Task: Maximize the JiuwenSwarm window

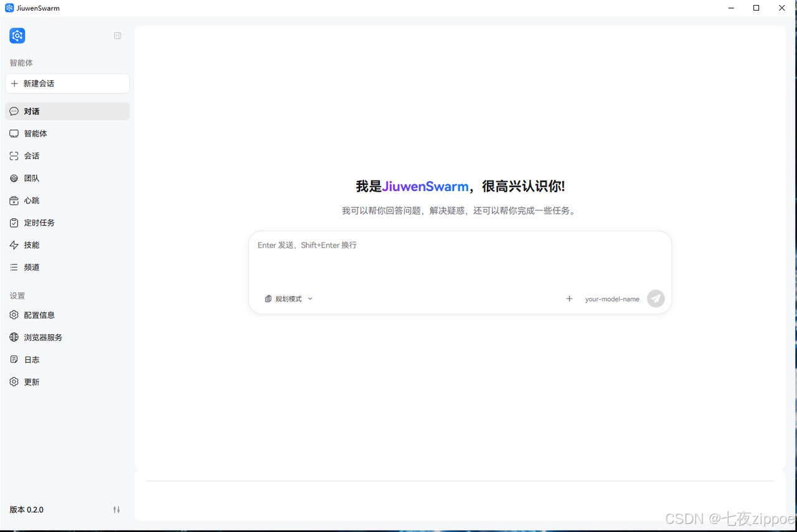Action: 756,8
